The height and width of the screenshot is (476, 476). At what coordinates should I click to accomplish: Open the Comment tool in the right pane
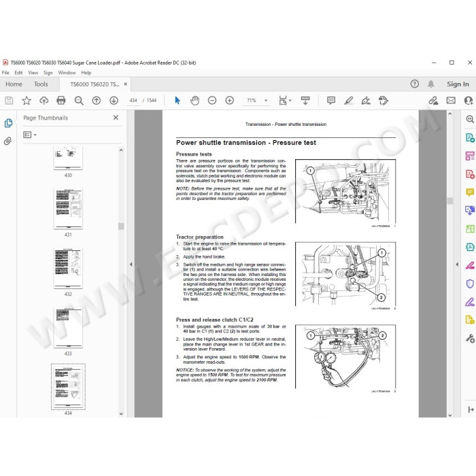click(x=470, y=192)
